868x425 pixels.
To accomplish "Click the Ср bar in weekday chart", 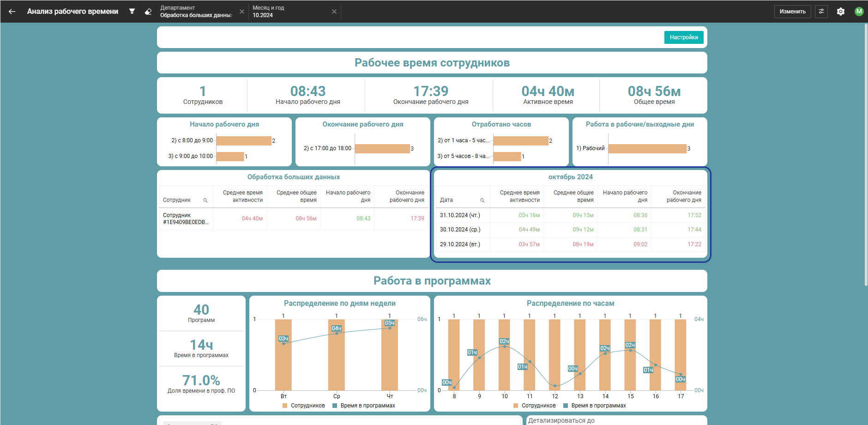I will tap(337, 355).
